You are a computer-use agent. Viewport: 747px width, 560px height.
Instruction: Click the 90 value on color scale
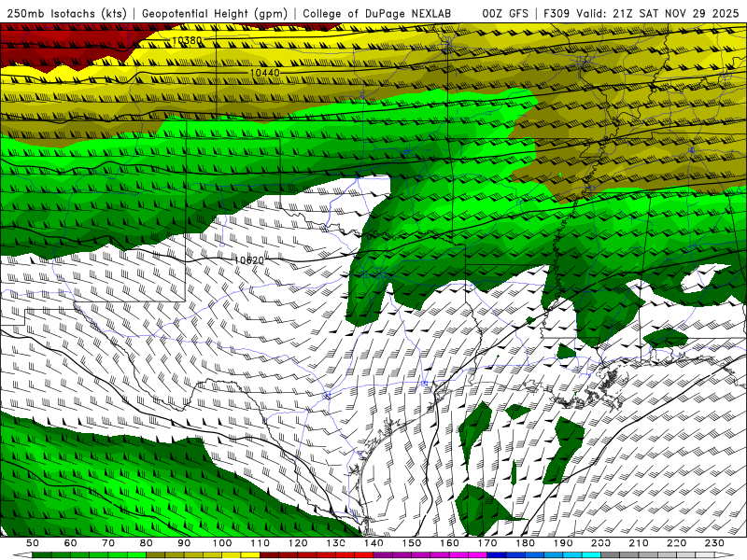click(x=184, y=543)
